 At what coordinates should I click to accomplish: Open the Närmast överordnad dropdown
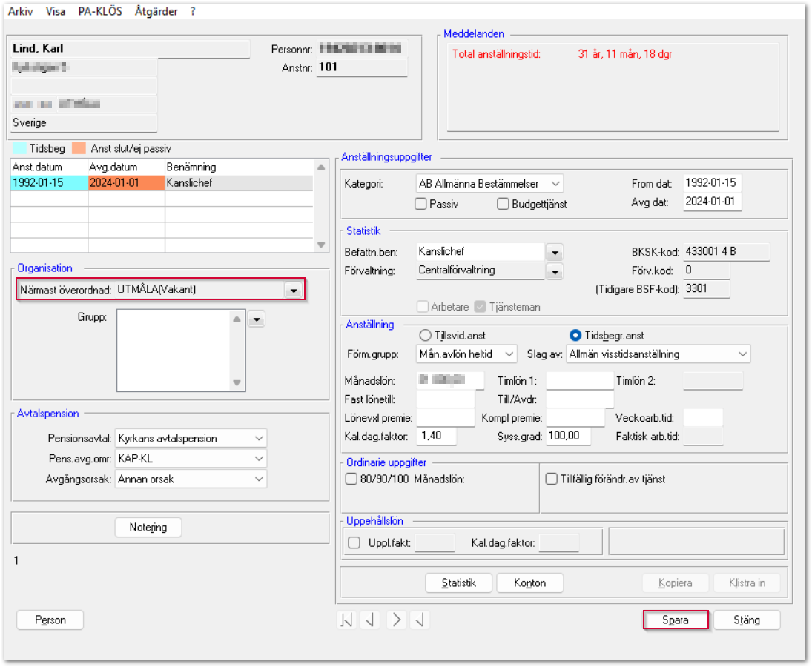point(294,291)
